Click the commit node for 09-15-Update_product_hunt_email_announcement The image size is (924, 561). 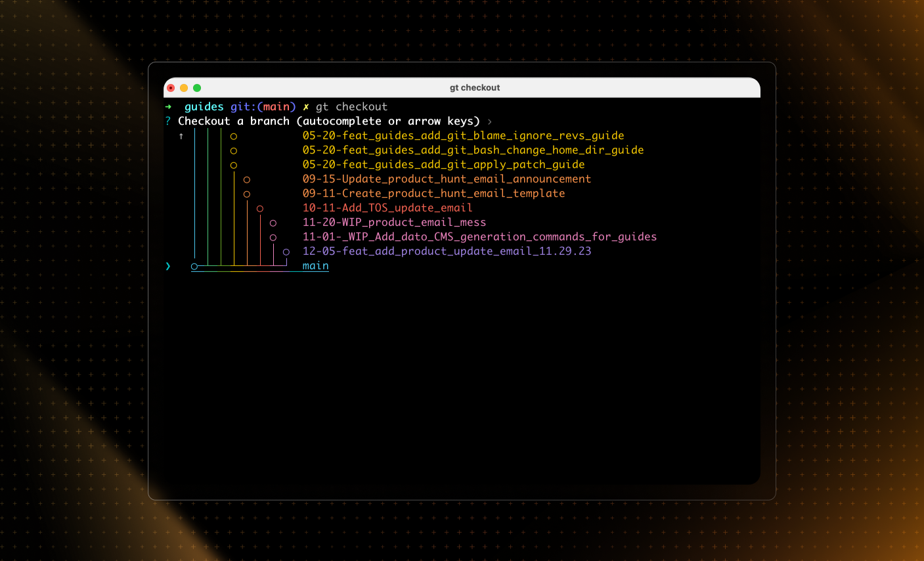pos(247,179)
